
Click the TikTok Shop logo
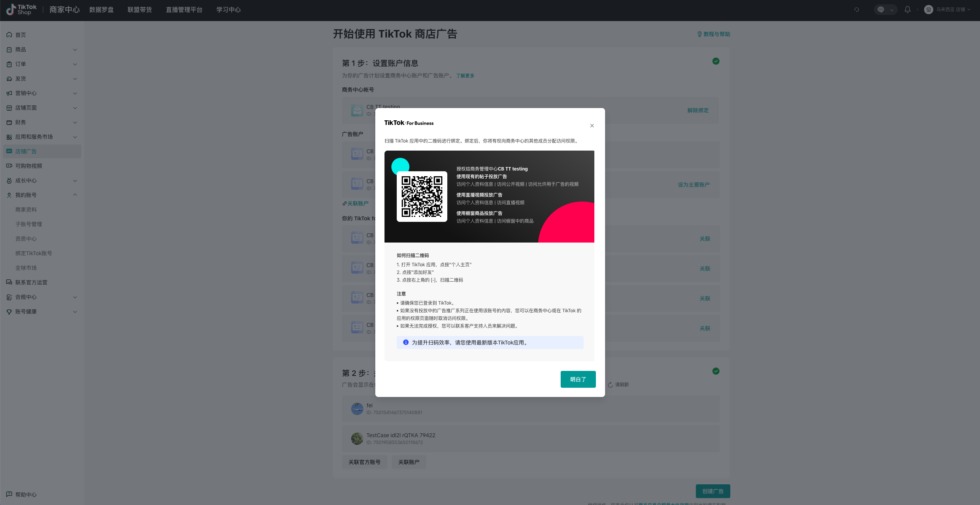click(21, 10)
